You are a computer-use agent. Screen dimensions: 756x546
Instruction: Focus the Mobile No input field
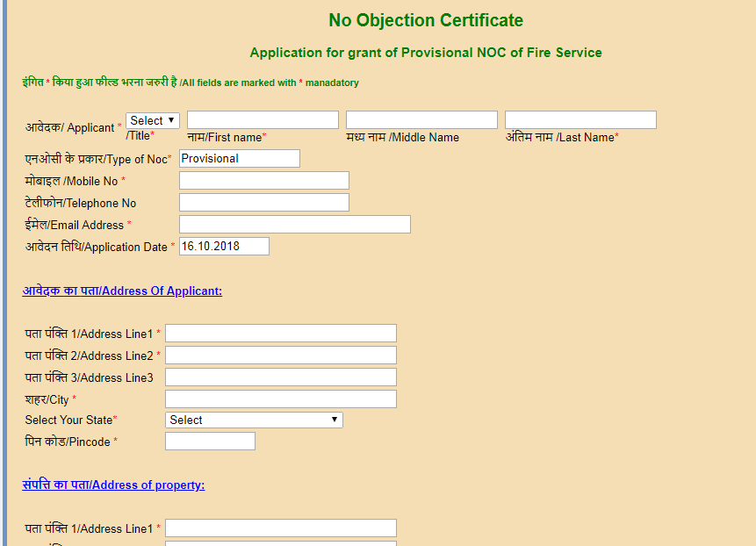[x=263, y=180]
